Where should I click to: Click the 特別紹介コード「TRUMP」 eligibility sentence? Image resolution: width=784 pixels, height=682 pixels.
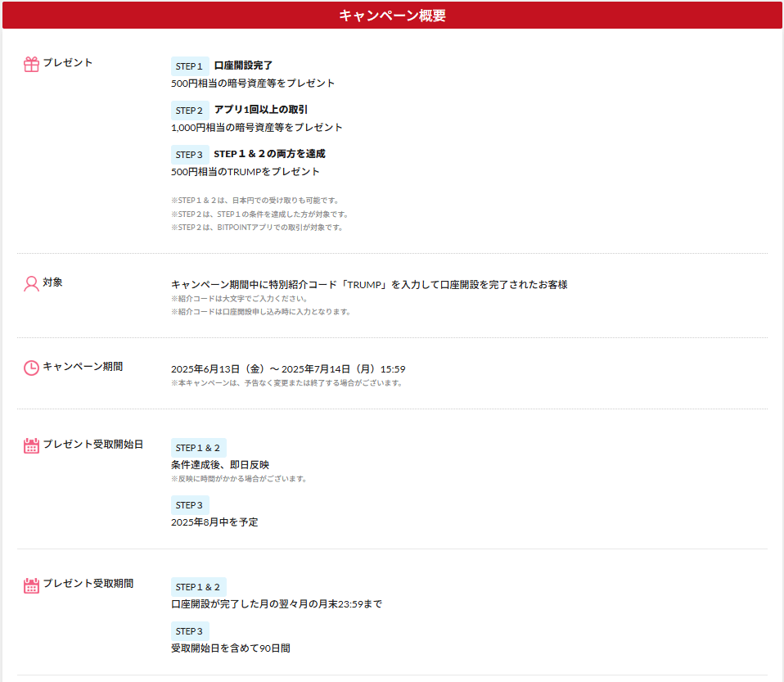click(368, 285)
